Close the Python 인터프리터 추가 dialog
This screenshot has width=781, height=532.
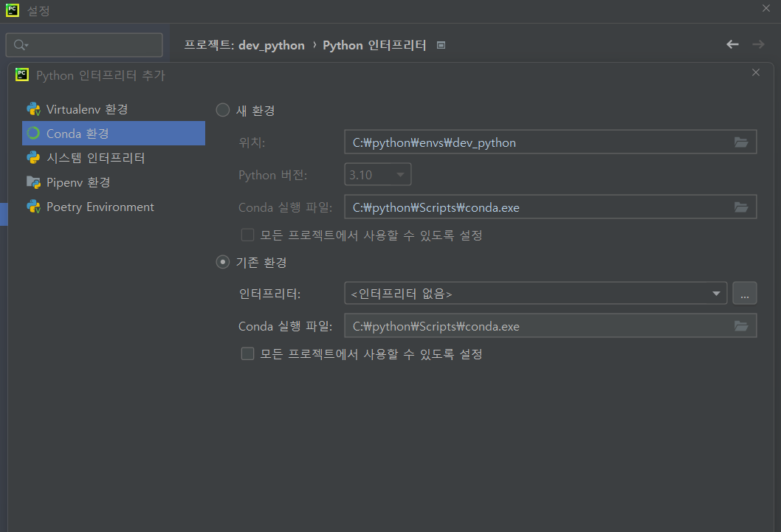pos(756,72)
